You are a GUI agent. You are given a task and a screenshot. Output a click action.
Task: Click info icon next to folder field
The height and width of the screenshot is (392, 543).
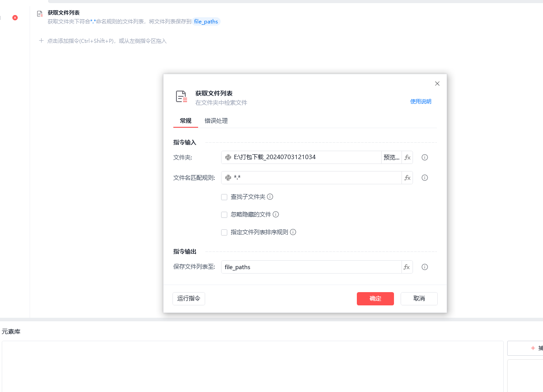point(424,157)
